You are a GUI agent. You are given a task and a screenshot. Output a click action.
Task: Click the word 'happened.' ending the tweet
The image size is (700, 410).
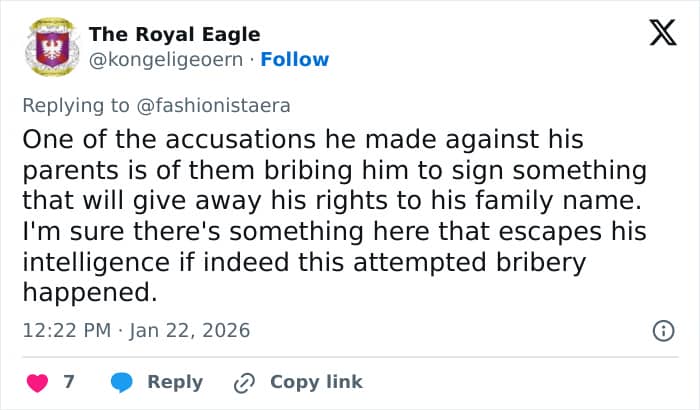pos(90,294)
